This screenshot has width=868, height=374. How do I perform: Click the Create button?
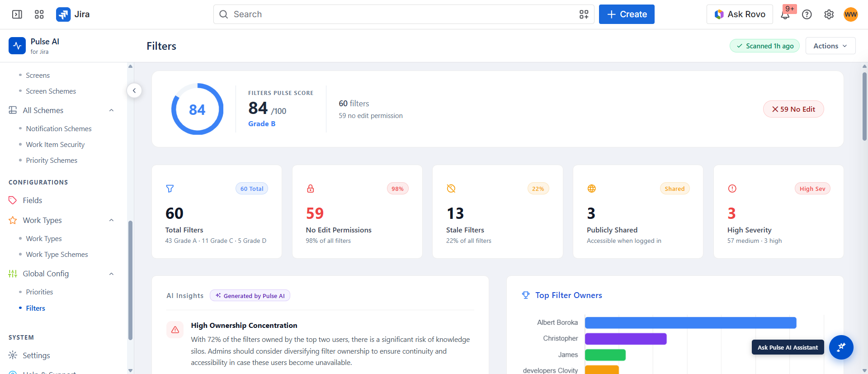pyautogui.click(x=627, y=14)
